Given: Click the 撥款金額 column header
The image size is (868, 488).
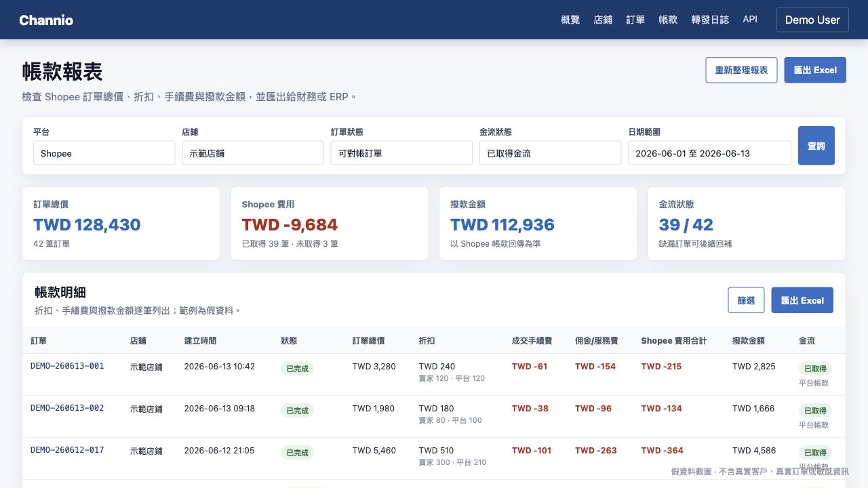Looking at the screenshot, I should pos(749,341).
